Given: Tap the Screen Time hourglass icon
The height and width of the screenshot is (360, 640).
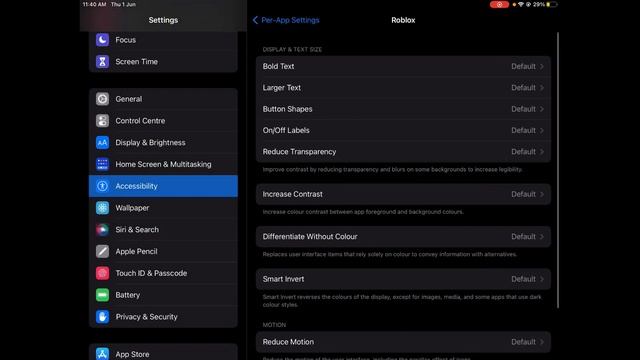Looking at the screenshot, I should point(102,62).
